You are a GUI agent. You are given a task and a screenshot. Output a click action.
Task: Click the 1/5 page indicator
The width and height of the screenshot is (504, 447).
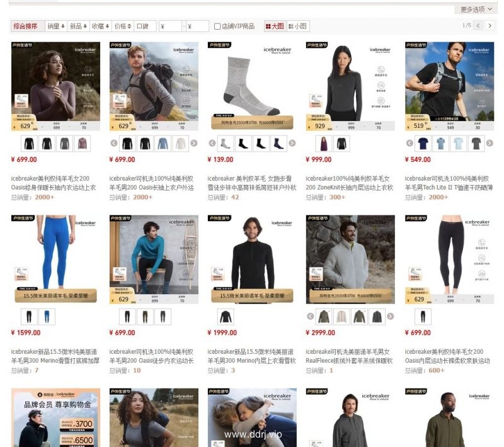point(467,25)
